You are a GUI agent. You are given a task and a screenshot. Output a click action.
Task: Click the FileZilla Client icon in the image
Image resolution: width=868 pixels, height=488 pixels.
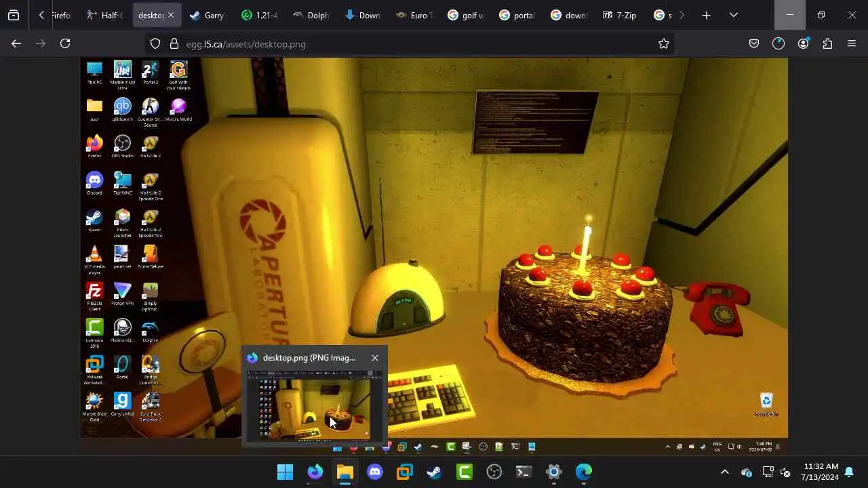[94, 297]
